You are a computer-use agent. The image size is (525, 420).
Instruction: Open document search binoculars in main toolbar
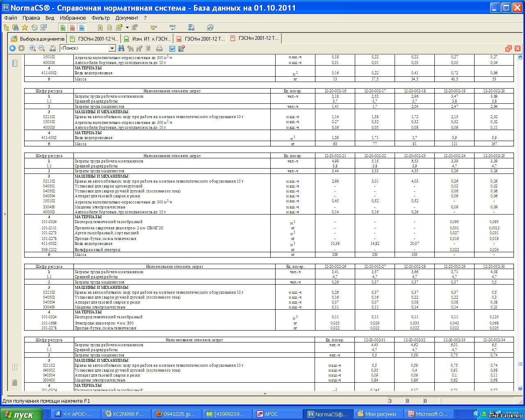coord(15,27)
